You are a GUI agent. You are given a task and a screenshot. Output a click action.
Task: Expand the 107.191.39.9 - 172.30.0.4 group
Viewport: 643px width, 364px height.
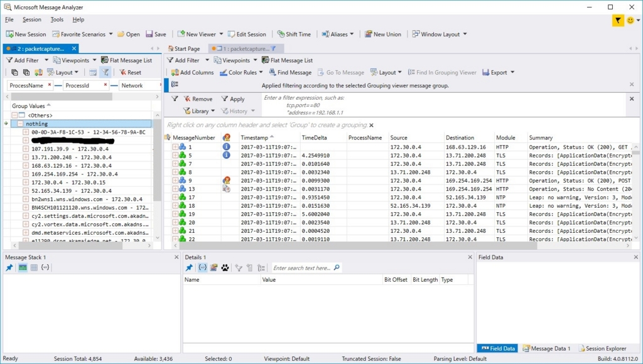[25, 149]
